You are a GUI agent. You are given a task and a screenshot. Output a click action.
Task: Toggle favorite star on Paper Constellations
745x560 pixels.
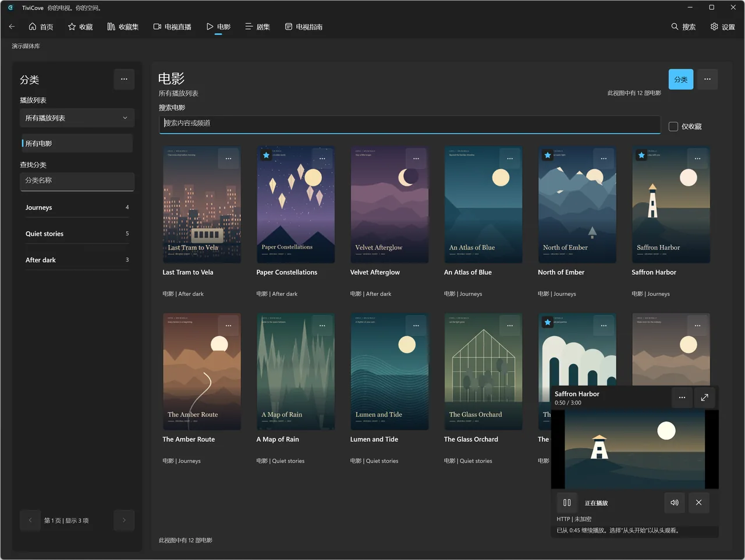pyautogui.click(x=266, y=155)
